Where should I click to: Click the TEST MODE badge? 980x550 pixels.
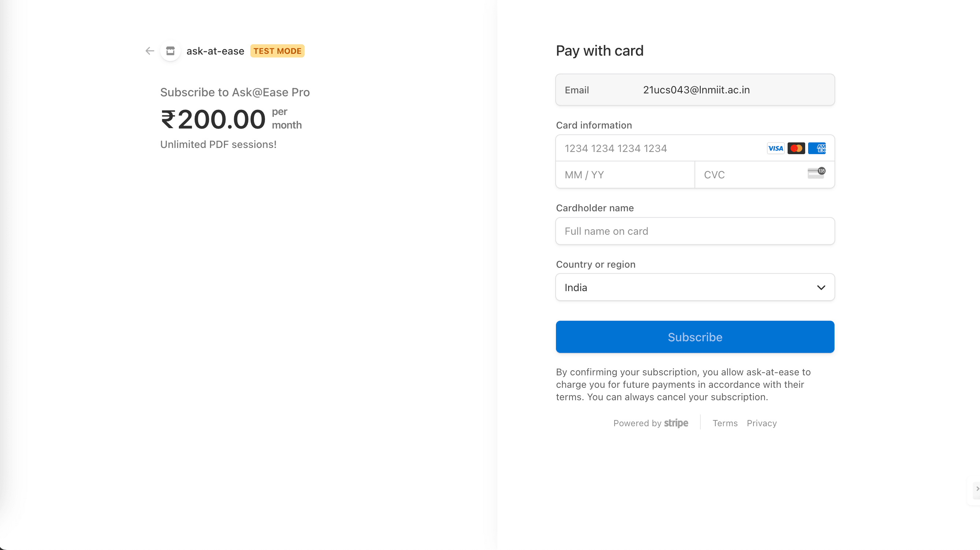point(277,51)
